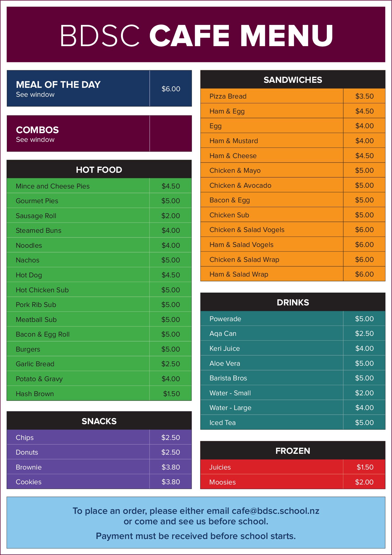Click the Combos section heading
The width and height of the screenshot is (392, 555).
pyautogui.click(x=37, y=130)
